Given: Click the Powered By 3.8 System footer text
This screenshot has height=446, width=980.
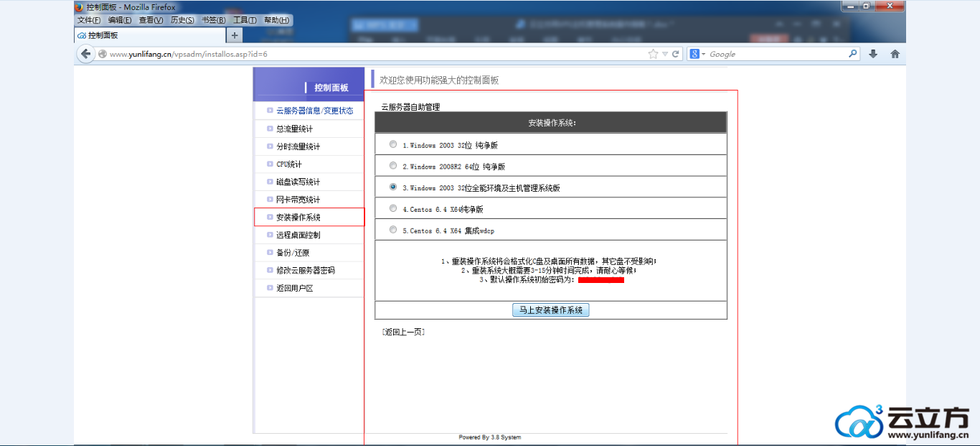Looking at the screenshot, I should 490,437.
